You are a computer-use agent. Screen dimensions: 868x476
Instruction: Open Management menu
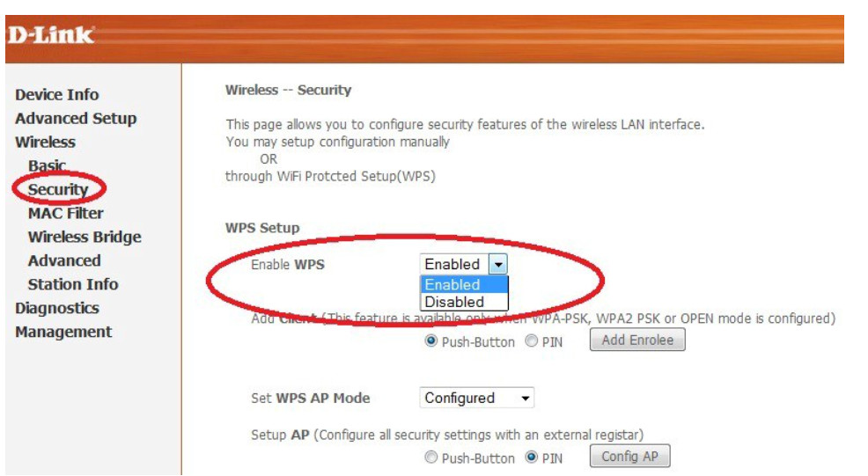pyautogui.click(x=63, y=333)
